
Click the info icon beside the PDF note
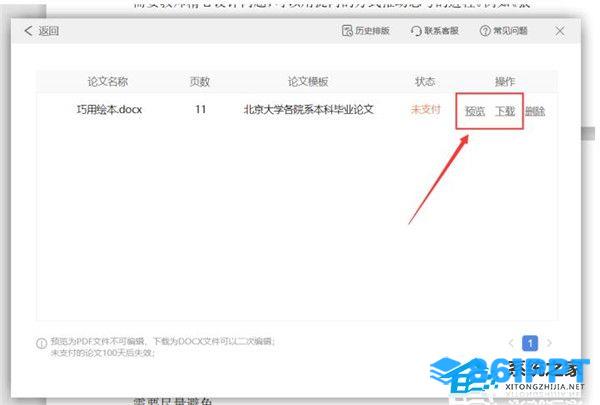pyautogui.click(x=41, y=343)
